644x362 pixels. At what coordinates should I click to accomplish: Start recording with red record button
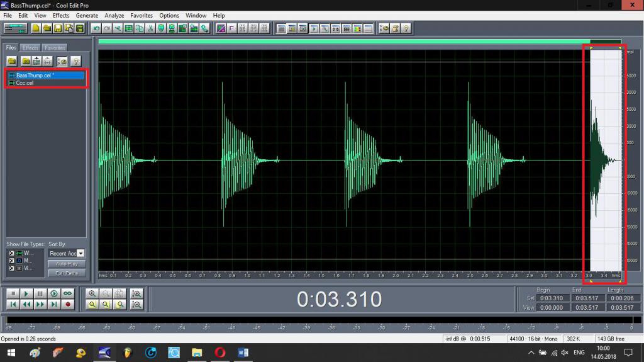tap(68, 305)
